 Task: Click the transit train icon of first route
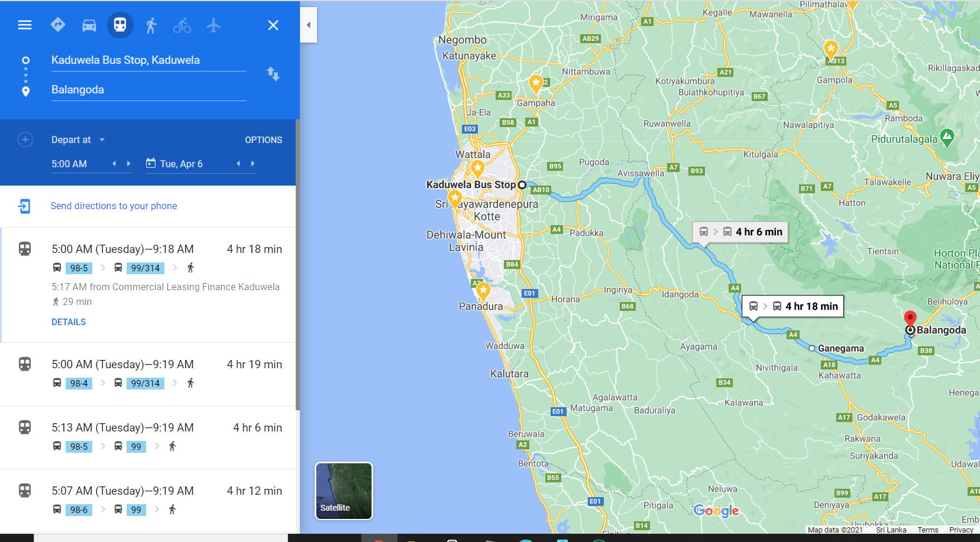tap(25, 249)
